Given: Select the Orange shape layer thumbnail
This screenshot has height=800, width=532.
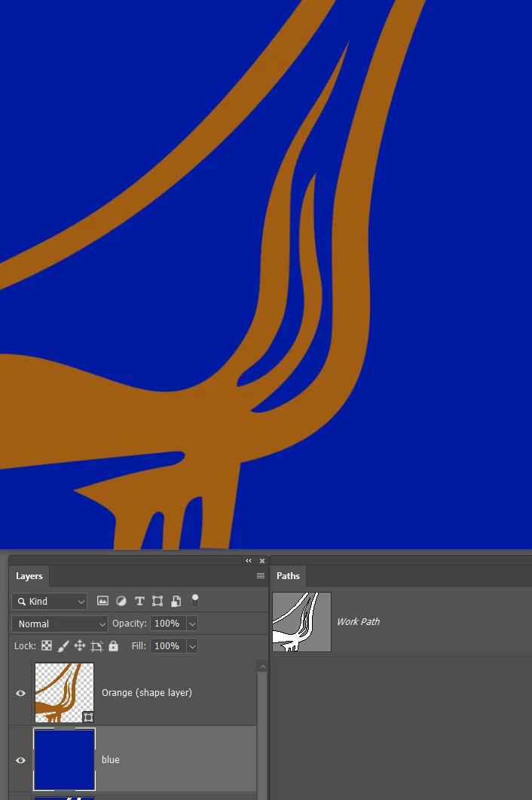Looking at the screenshot, I should [x=64, y=692].
